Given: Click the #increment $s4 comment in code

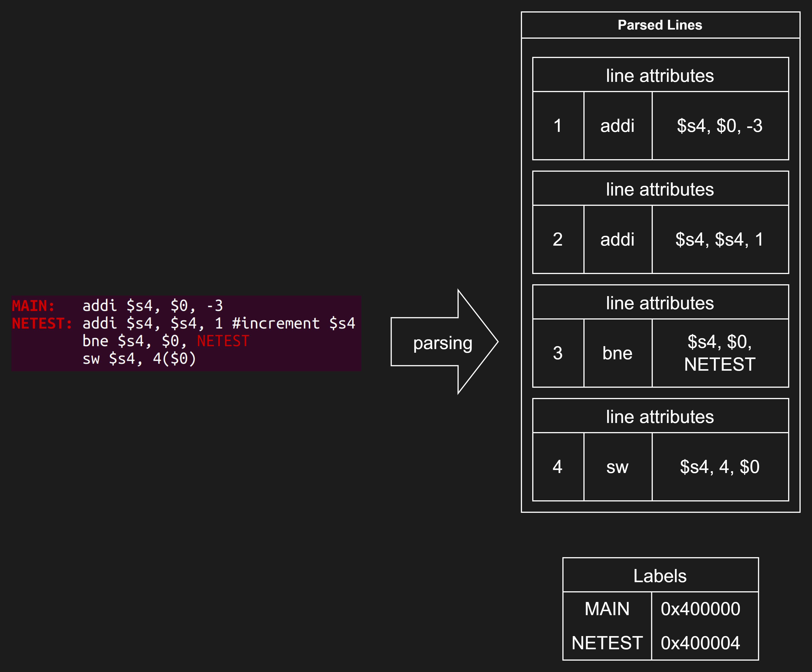Looking at the screenshot, I should coord(293,323).
